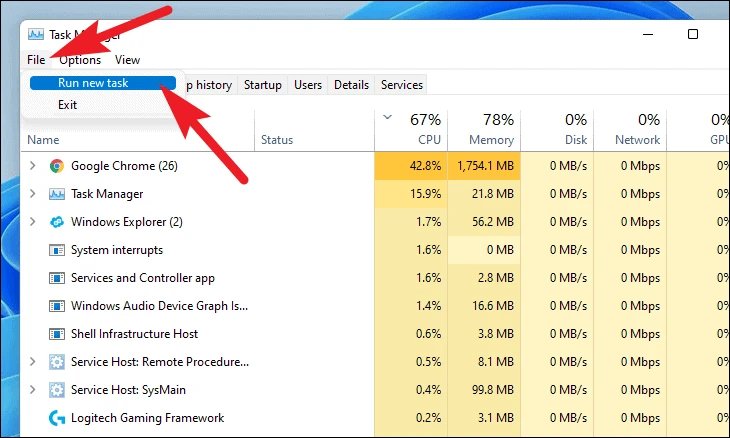Click Logitech Gaming Framework's 0.2% CPU cell

411,418
